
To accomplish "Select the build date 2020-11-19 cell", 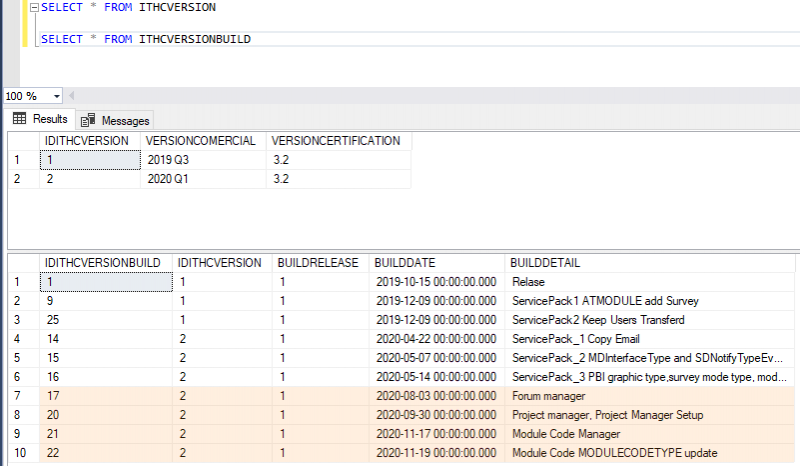I will (437, 453).
